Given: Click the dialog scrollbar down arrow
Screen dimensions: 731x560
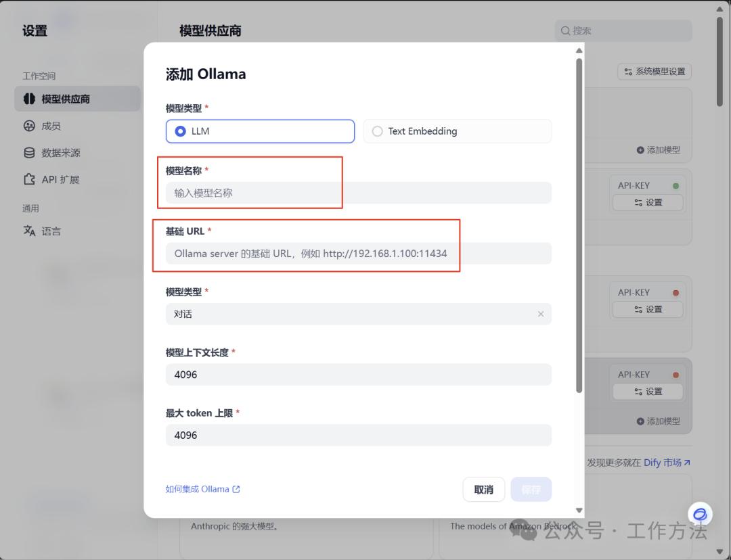Looking at the screenshot, I should click(x=579, y=510).
